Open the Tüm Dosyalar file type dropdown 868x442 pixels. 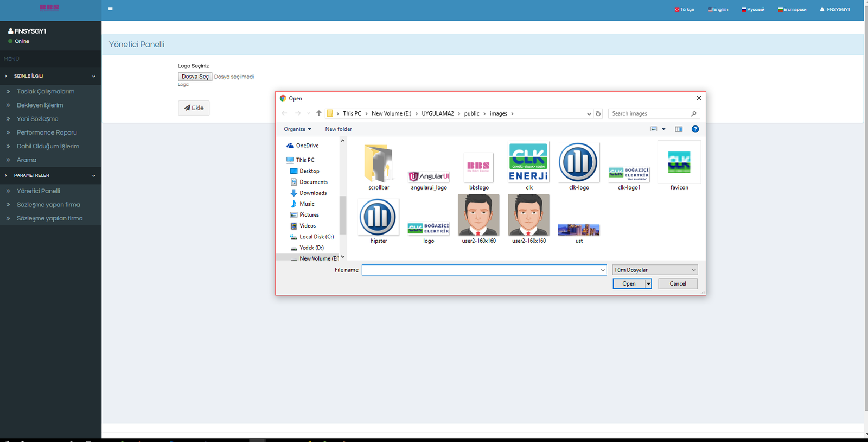[655, 270]
